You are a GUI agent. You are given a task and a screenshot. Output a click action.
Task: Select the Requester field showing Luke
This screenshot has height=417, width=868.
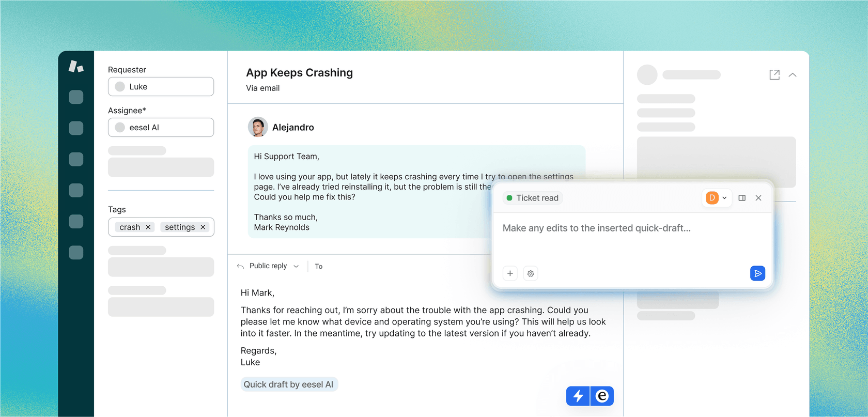pos(161,87)
